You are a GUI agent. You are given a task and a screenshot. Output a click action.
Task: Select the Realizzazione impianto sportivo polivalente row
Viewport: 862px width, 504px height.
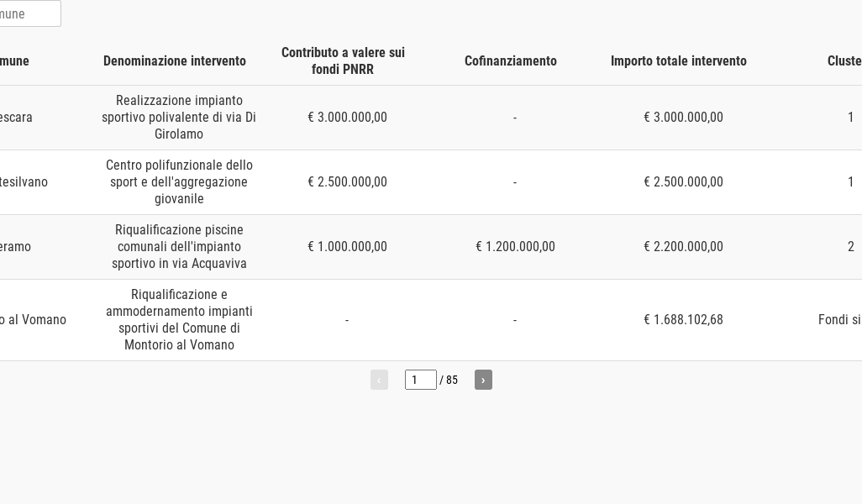[179, 118]
